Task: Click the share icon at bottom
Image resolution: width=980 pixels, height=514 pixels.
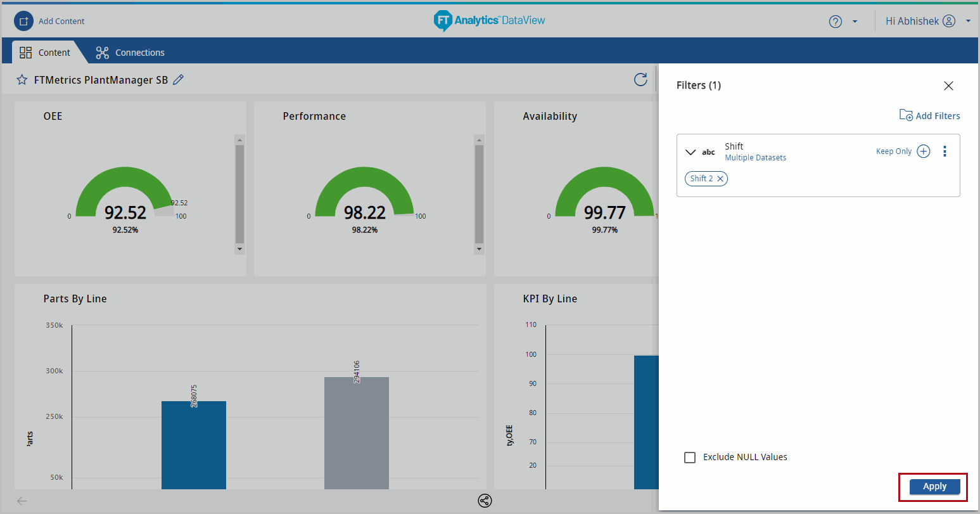Action: pyautogui.click(x=485, y=501)
